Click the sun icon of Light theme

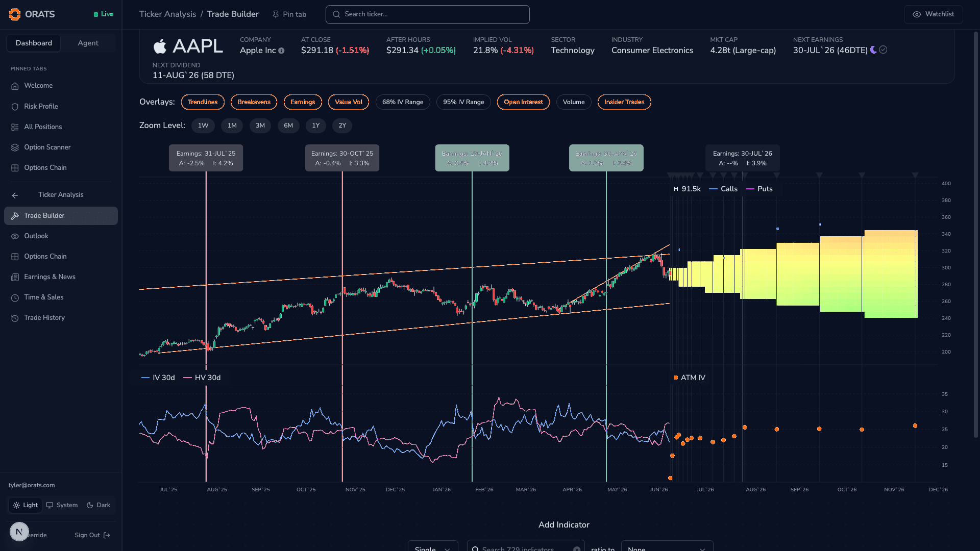point(16,505)
